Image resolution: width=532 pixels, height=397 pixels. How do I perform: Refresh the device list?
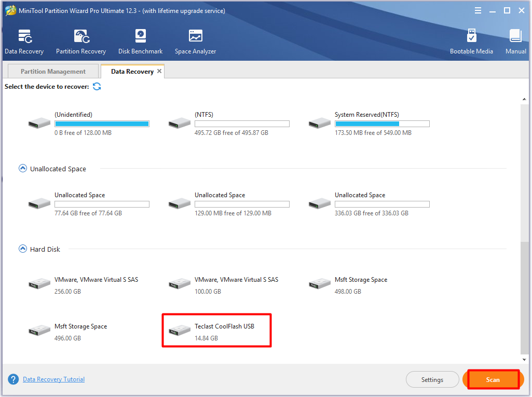click(97, 87)
